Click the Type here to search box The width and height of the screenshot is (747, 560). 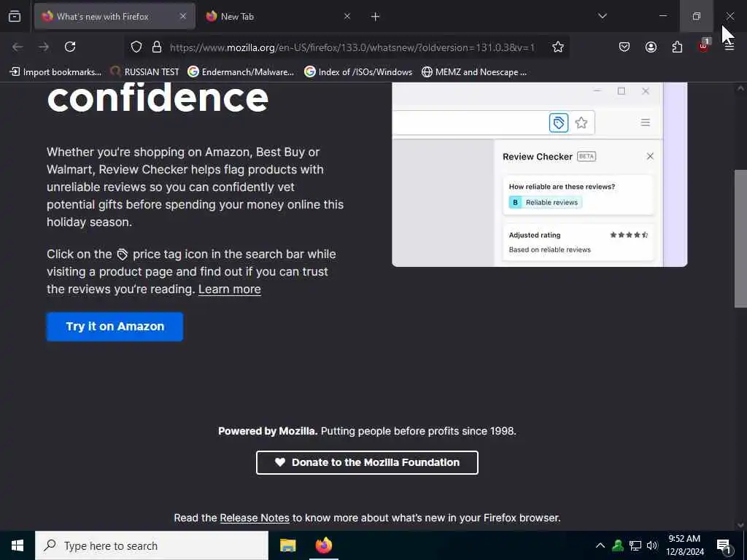tap(152, 545)
